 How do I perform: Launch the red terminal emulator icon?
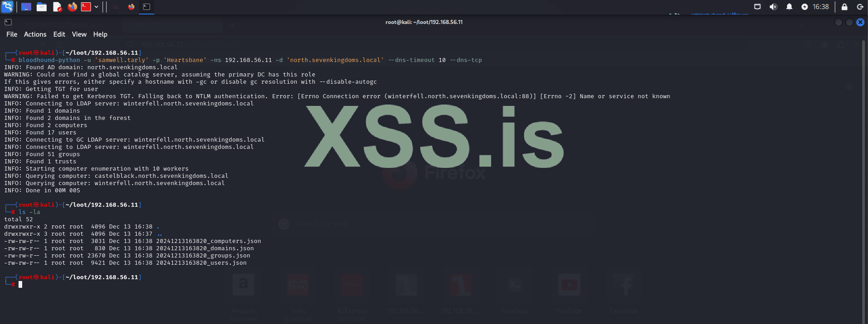point(86,7)
